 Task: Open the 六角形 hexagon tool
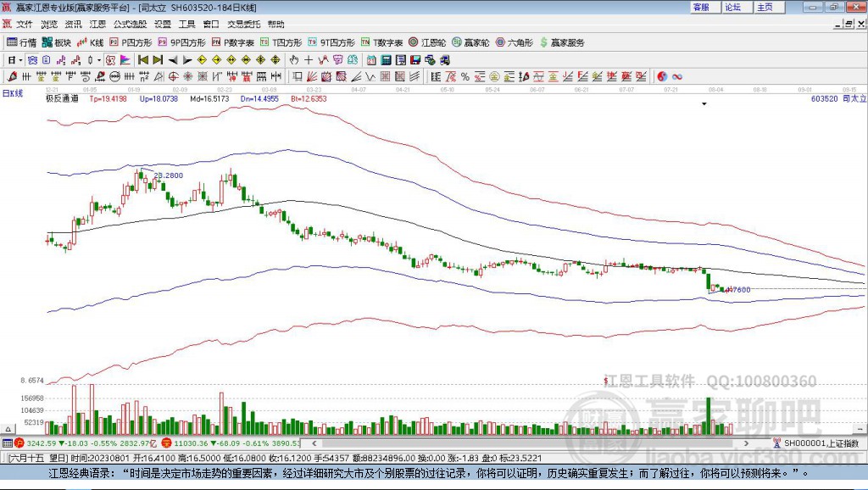point(515,42)
